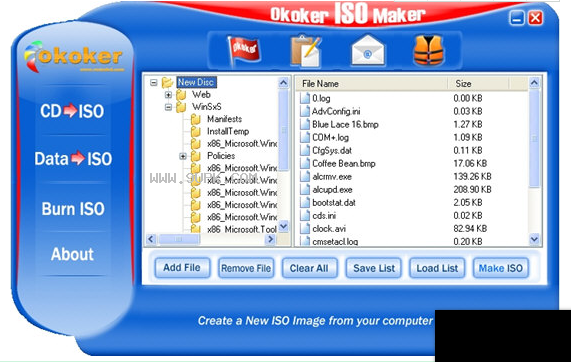This screenshot has height=362, width=571.
Task: Switch to Data to ISO mode
Action: [x=73, y=159]
